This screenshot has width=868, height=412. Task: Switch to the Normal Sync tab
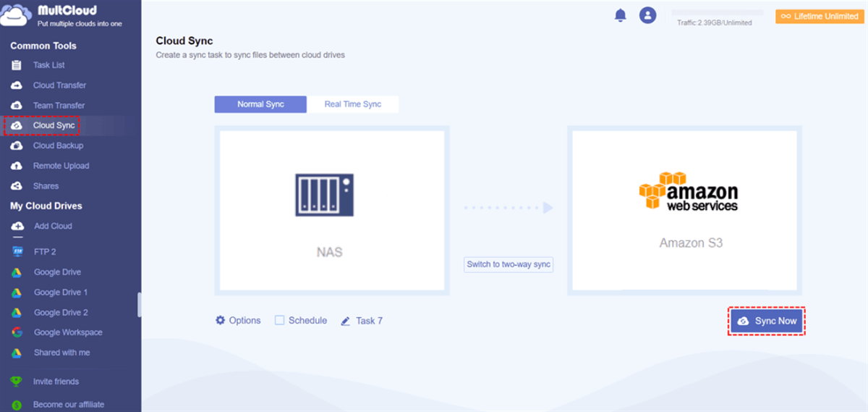(260, 104)
